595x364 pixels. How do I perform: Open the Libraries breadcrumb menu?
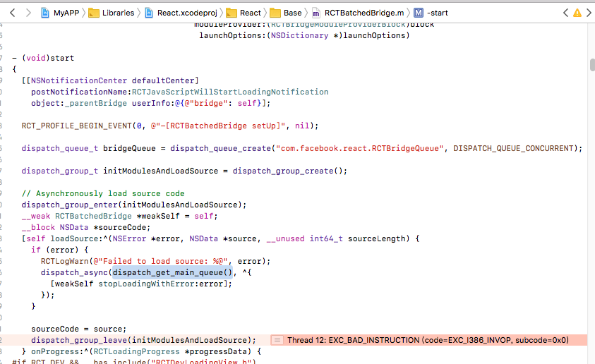(118, 13)
